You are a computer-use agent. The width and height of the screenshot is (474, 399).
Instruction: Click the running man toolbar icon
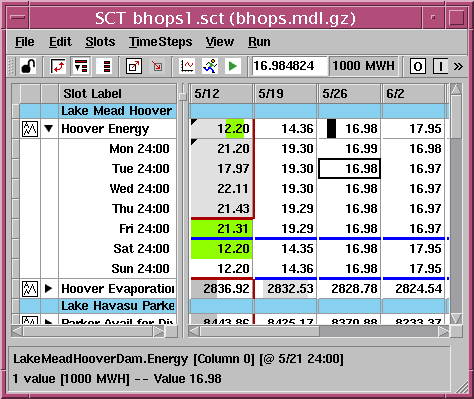210,66
